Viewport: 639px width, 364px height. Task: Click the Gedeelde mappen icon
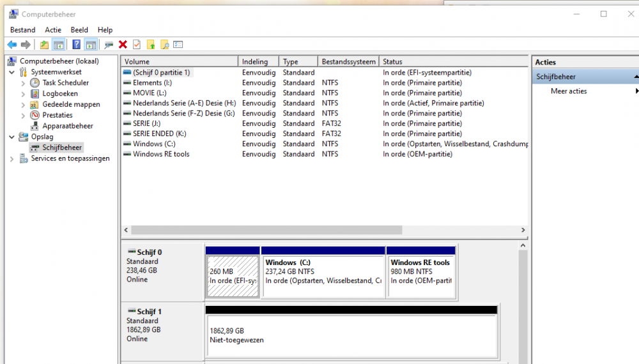35,104
